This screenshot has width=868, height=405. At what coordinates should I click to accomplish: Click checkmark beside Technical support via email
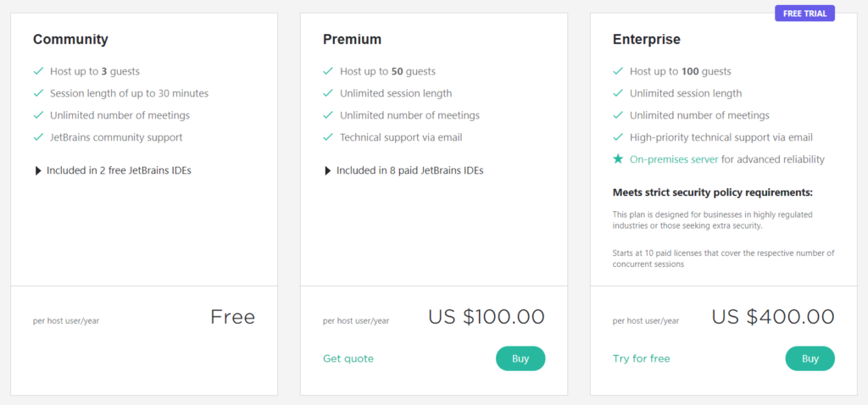pyautogui.click(x=328, y=137)
